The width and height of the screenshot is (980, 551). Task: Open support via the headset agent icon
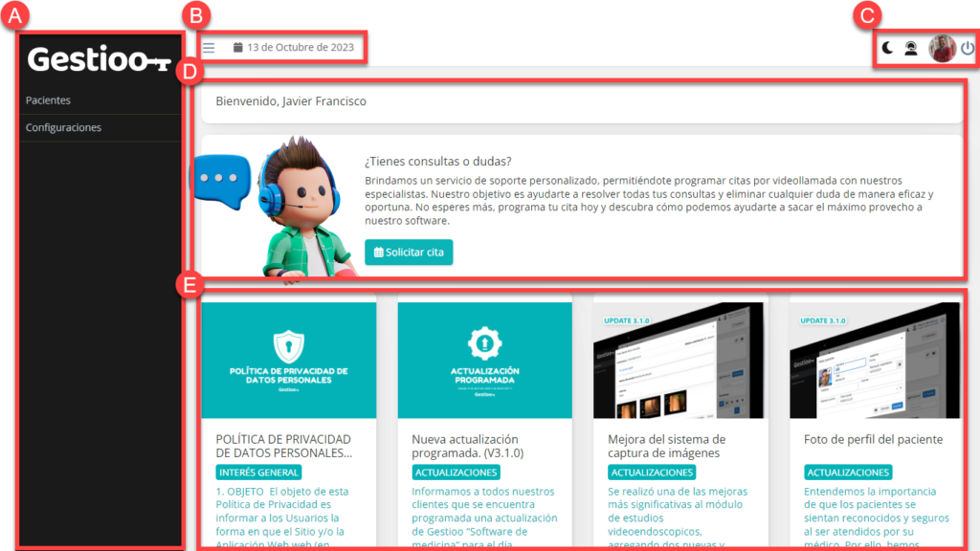point(911,49)
